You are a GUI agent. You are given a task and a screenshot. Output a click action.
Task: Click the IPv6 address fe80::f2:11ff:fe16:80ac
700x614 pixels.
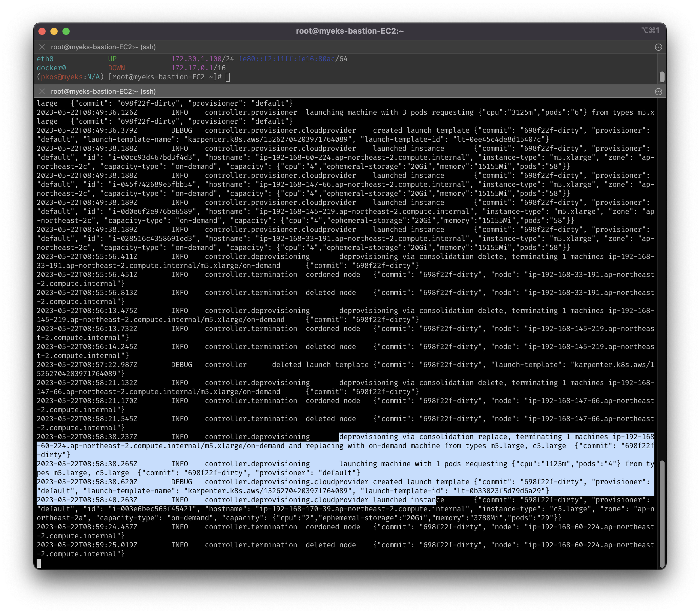[x=287, y=59]
